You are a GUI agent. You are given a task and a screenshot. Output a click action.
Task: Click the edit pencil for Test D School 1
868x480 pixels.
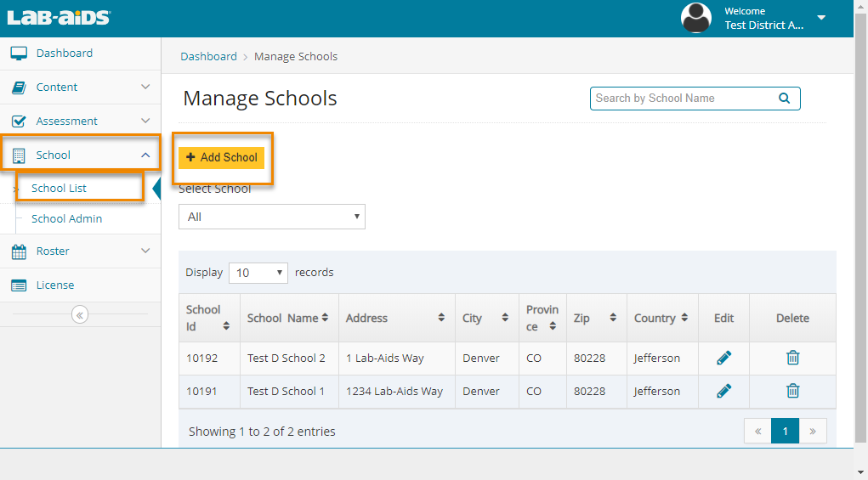click(x=723, y=391)
